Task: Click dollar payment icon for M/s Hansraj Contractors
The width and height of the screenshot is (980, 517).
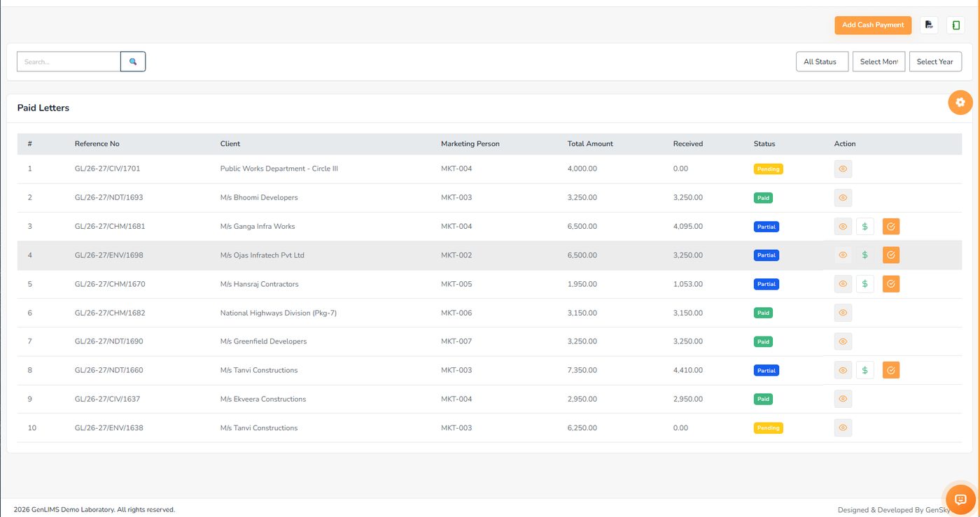Action: (865, 284)
